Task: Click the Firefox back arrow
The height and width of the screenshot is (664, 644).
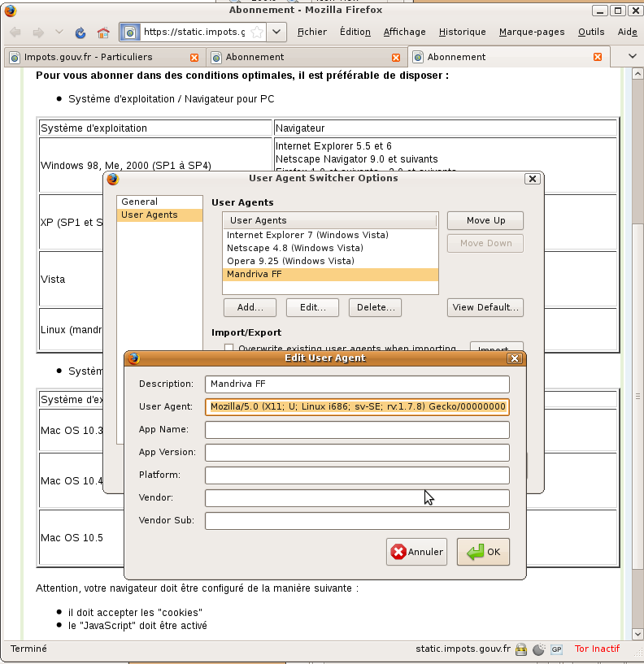Action: pyautogui.click(x=15, y=33)
